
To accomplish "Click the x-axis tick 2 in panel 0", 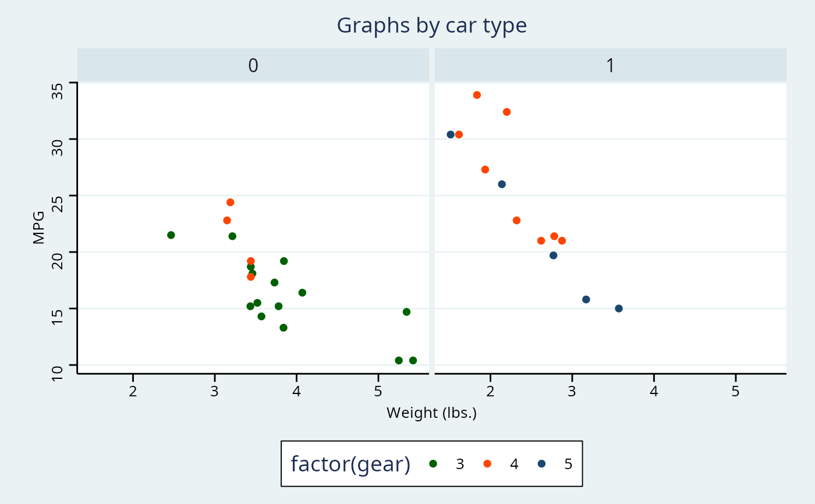I will click(133, 391).
